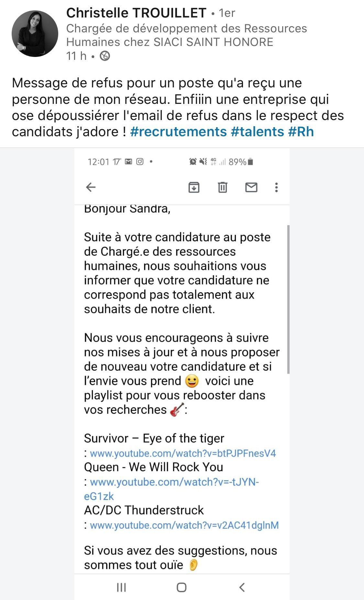364x600 pixels.
Task: Click the globe public visibility icon
Action: click(x=105, y=56)
